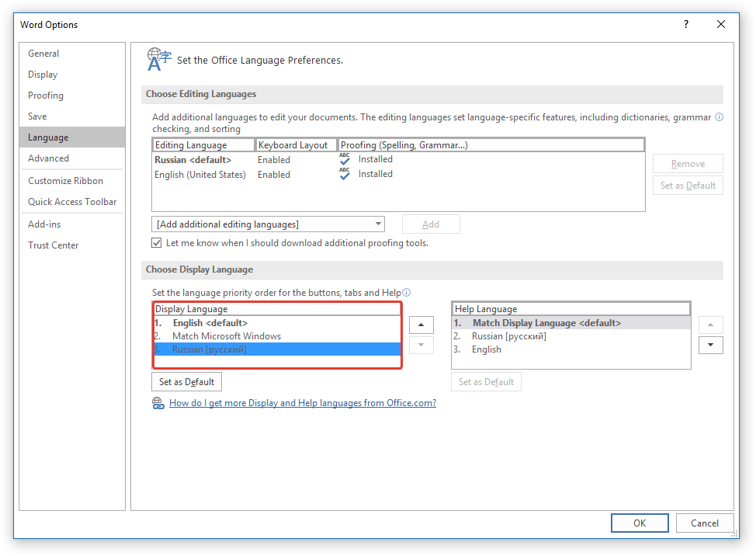This screenshot has height=556, width=756.
Task: Open link about more Display and Help languages
Action: 302,403
